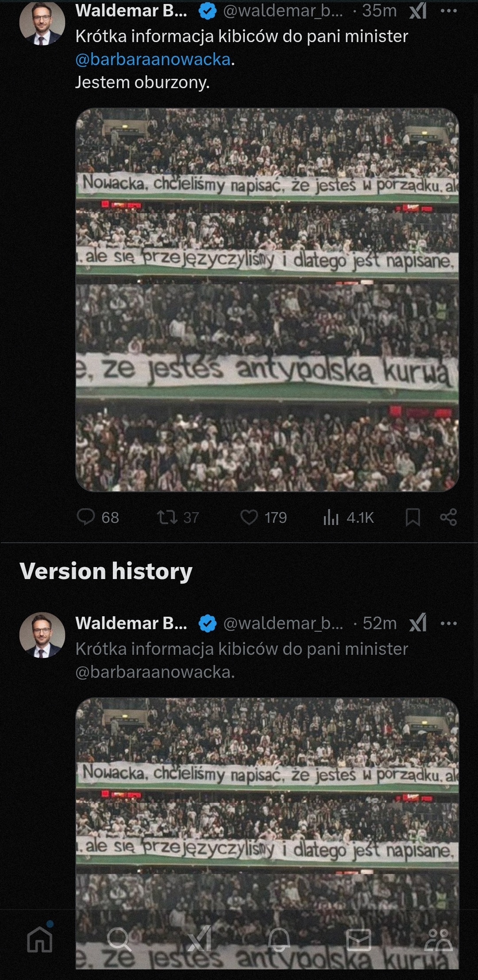Image resolution: width=478 pixels, height=980 pixels.
Task: Open the three-dot menu on the 52m version
Action: pos(449,623)
